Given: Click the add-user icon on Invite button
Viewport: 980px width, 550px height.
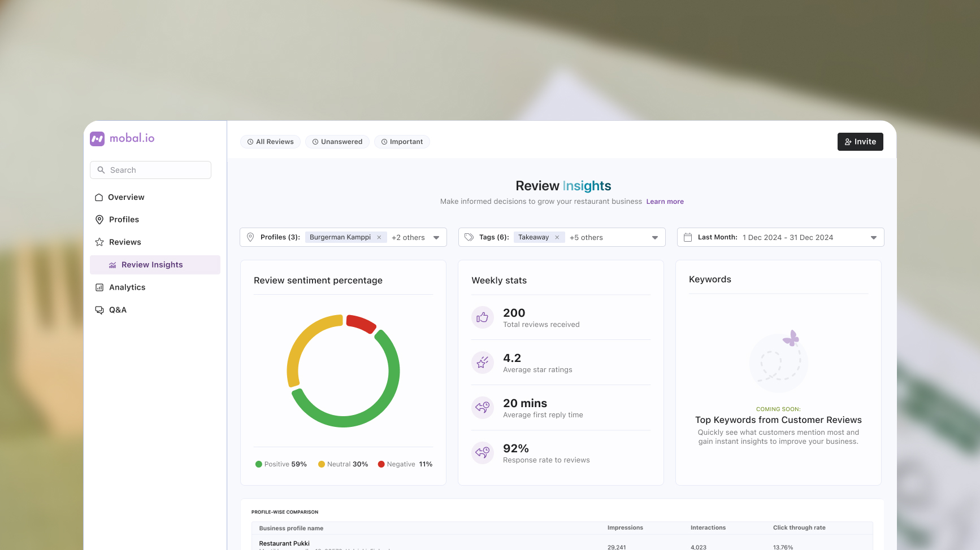Looking at the screenshot, I should [x=848, y=142].
